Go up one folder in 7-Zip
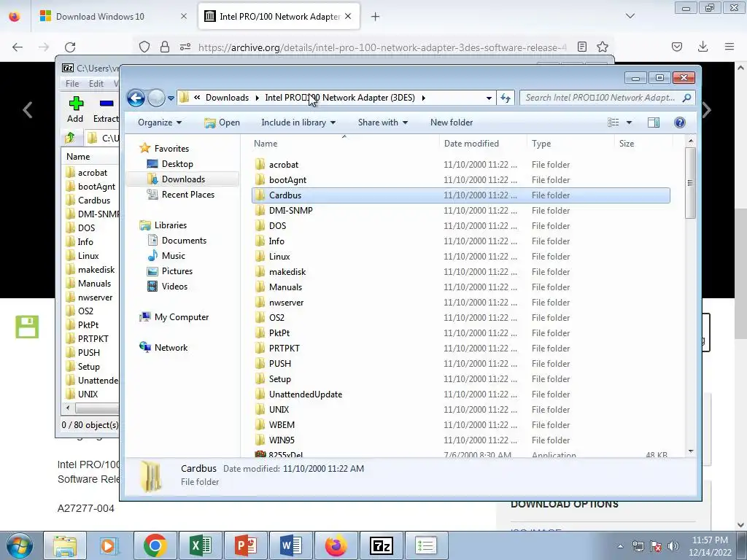Screen dimensions: 747x560 point(70,138)
